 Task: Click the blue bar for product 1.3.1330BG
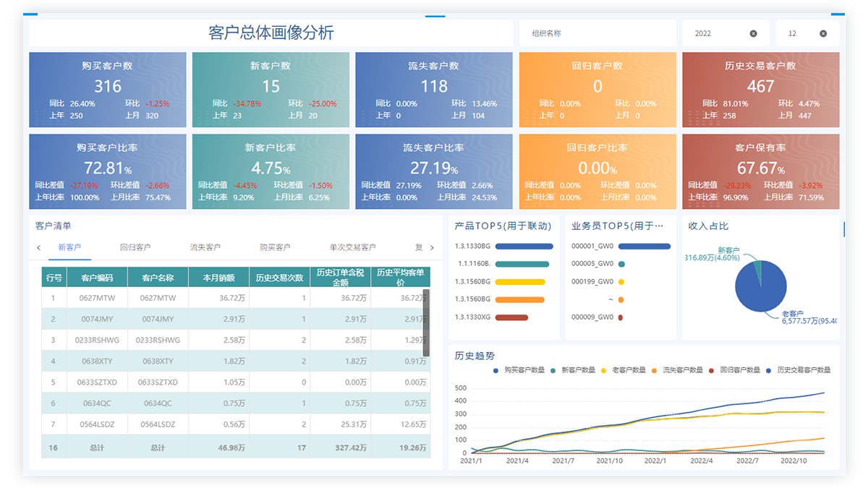point(524,247)
